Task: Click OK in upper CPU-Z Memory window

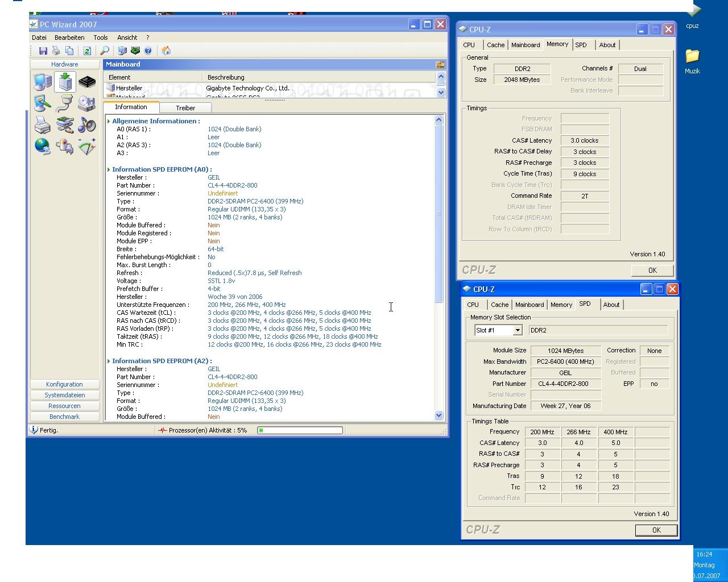Action: tap(652, 271)
